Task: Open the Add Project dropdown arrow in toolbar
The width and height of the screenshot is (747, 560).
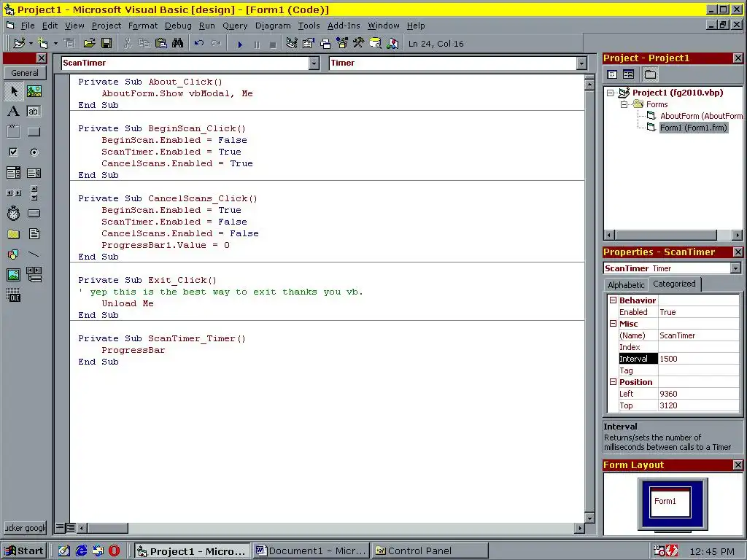Action: 31,44
